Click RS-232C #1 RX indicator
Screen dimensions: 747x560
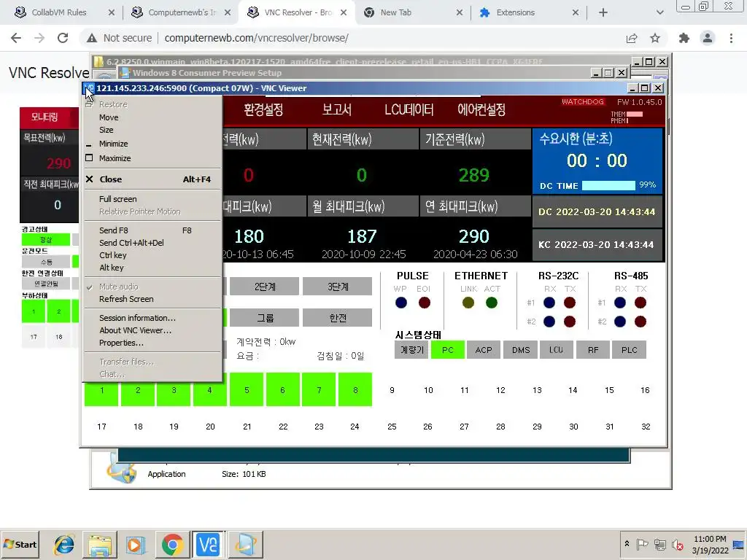(549, 303)
